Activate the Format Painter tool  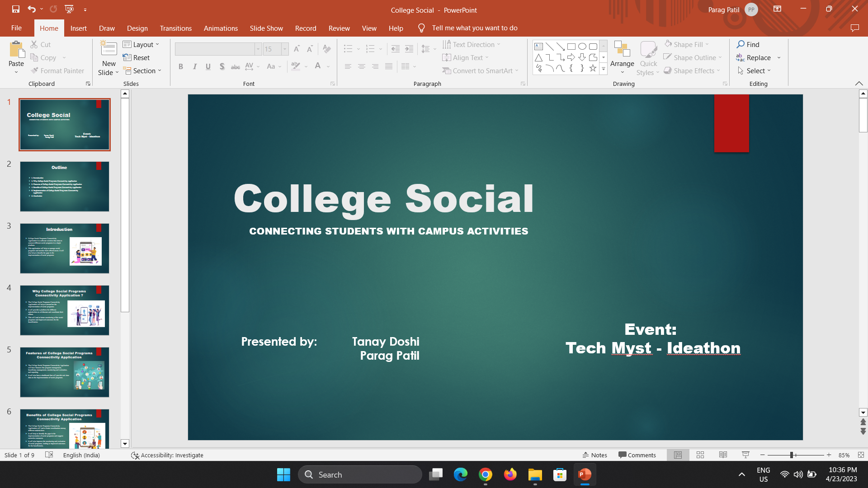click(58, 70)
